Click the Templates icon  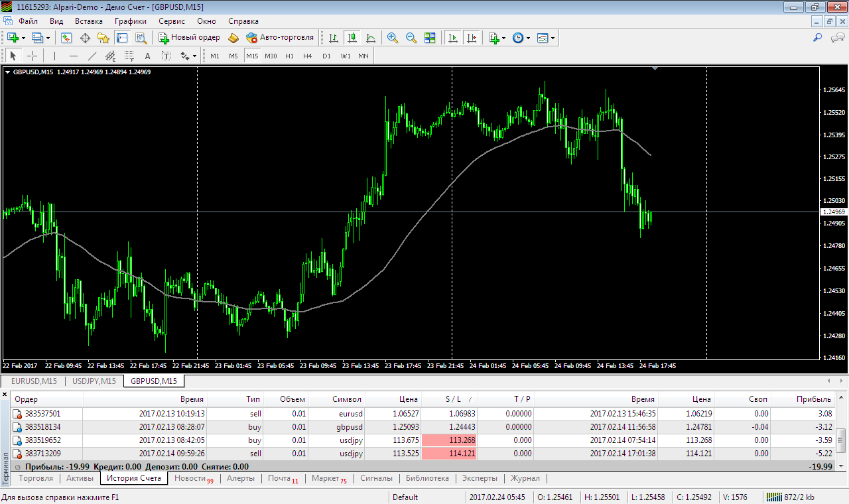pos(543,38)
